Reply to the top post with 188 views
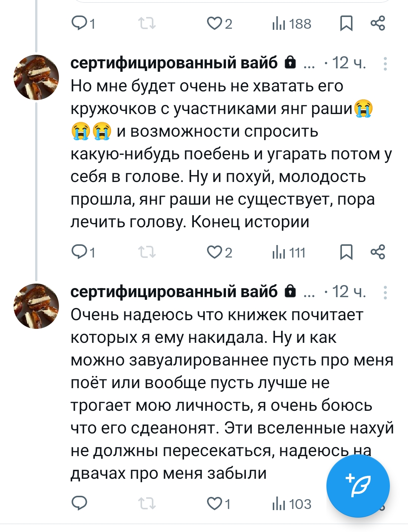 79,23
